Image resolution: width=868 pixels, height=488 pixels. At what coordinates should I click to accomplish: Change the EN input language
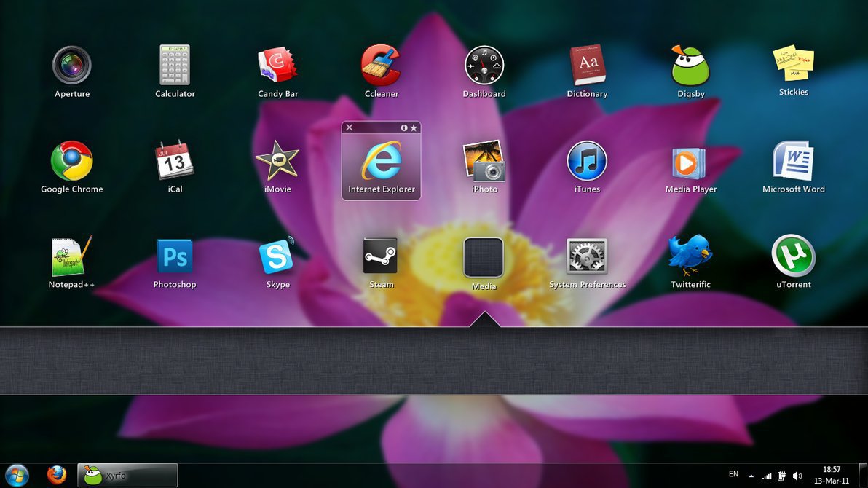tap(733, 474)
